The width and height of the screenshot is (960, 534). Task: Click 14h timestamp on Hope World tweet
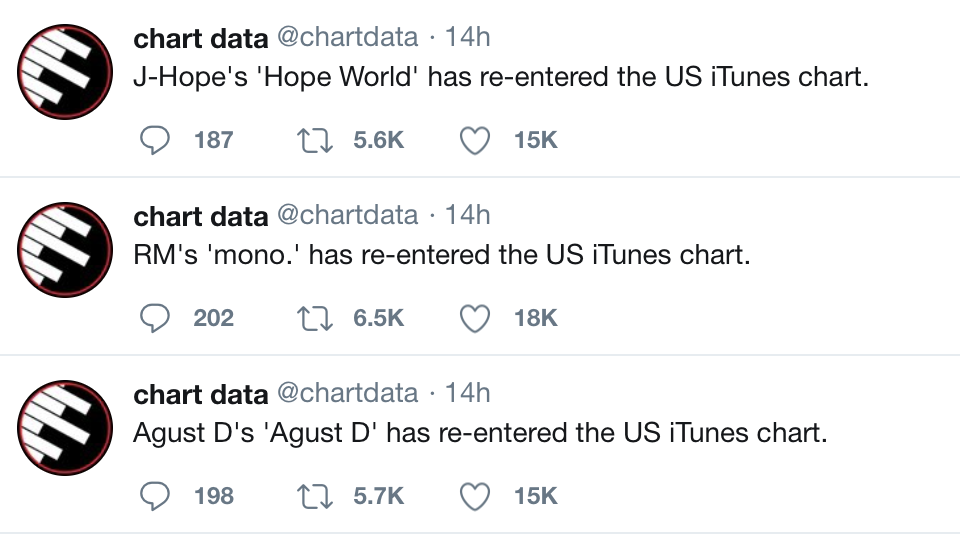(x=467, y=37)
